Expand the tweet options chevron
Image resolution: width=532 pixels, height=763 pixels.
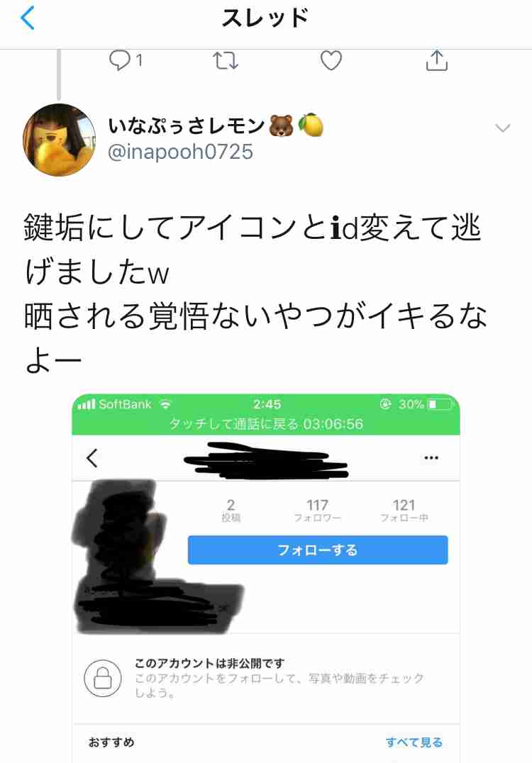click(x=502, y=128)
